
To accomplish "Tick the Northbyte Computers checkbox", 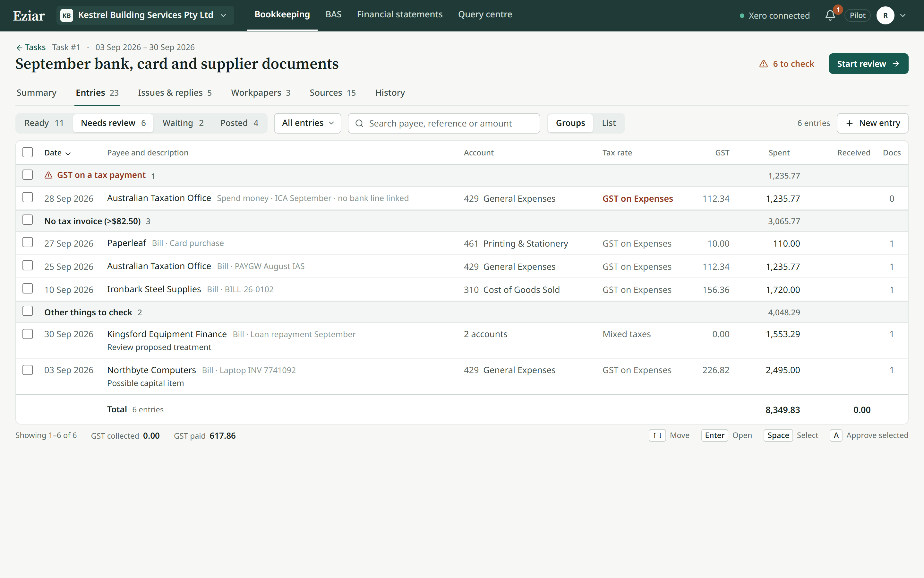I will [28, 370].
